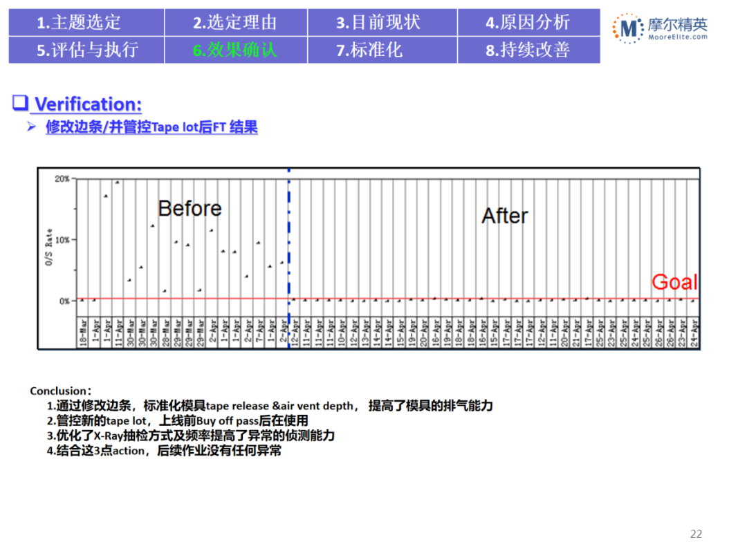Go to the 3.目前现状 tab
The width and height of the screenshot is (747, 560).
pos(382,22)
